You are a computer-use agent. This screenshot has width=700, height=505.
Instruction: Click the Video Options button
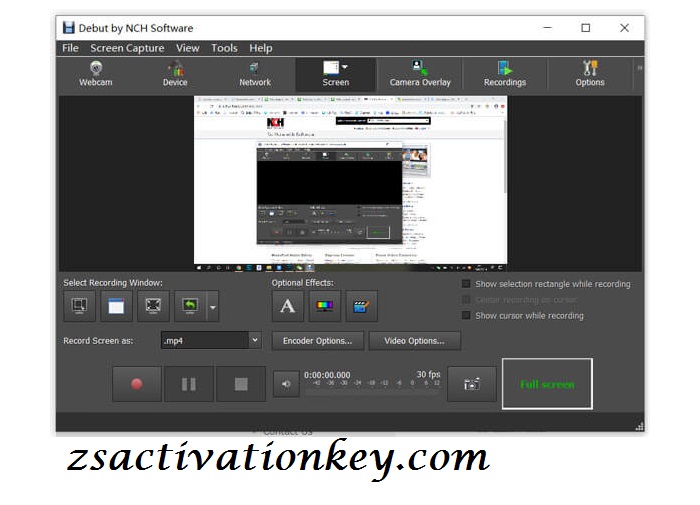(414, 341)
